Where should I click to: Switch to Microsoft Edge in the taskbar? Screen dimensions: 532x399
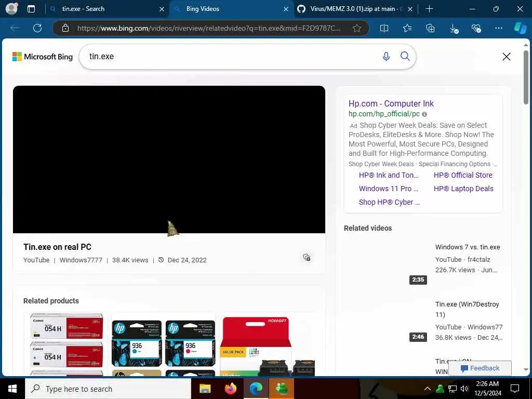(256, 389)
